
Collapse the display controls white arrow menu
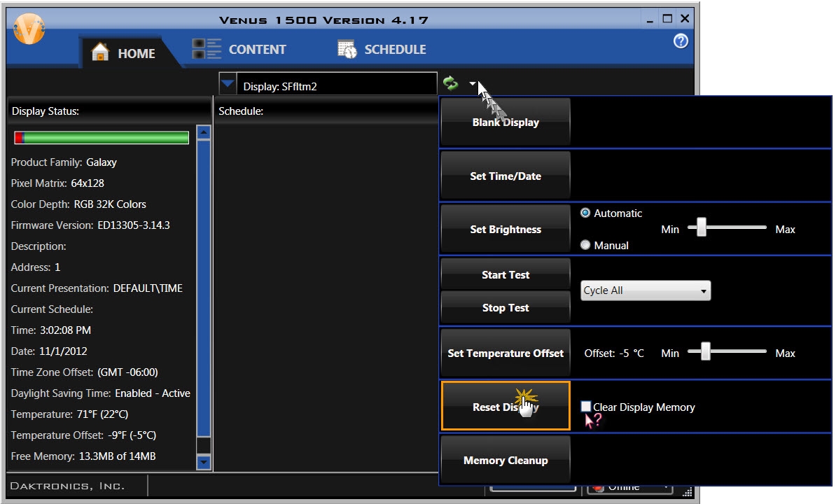tap(473, 84)
